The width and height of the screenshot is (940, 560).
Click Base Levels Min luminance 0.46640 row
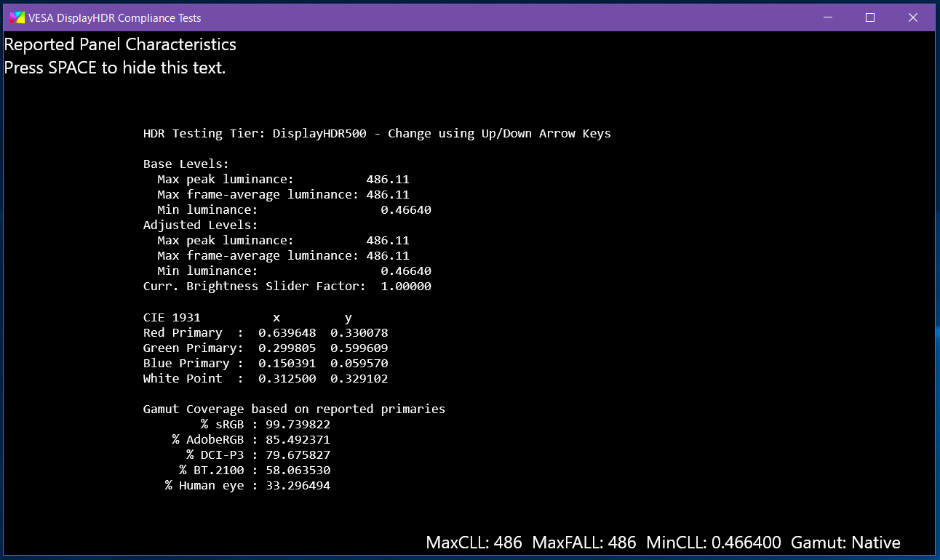(x=295, y=210)
